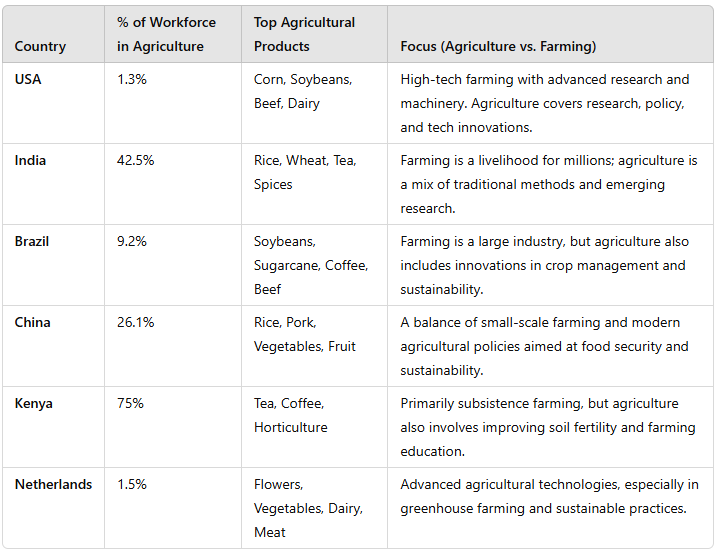The width and height of the screenshot is (718, 553).
Task: Select the Kenya country cell
Action: pyautogui.click(x=34, y=403)
